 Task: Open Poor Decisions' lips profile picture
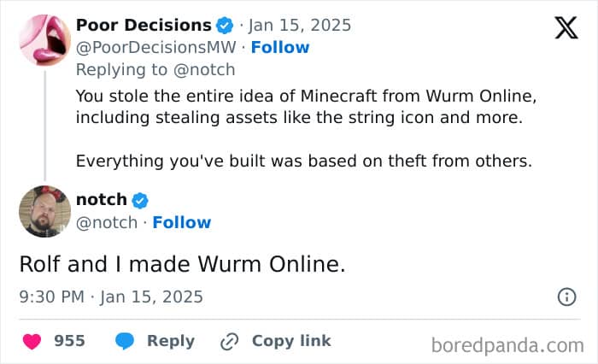click(44, 40)
